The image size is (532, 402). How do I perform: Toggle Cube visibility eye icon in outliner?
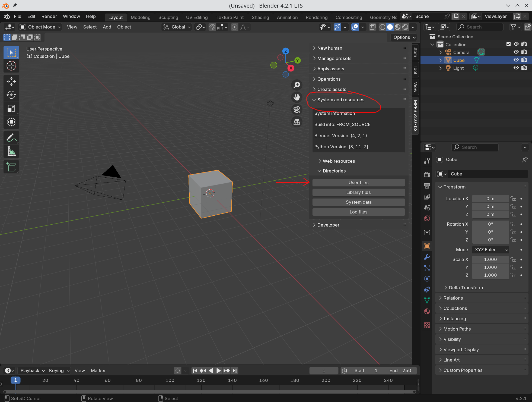pyautogui.click(x=515, y=60)
